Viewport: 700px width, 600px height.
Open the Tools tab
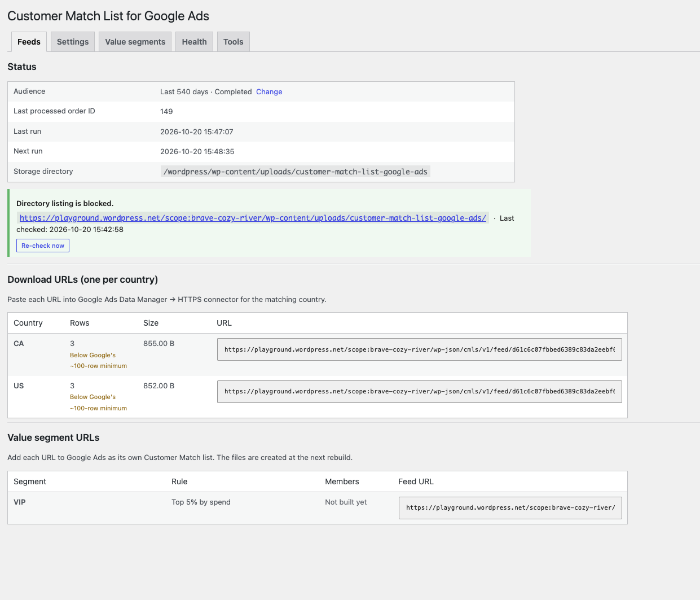233,42
